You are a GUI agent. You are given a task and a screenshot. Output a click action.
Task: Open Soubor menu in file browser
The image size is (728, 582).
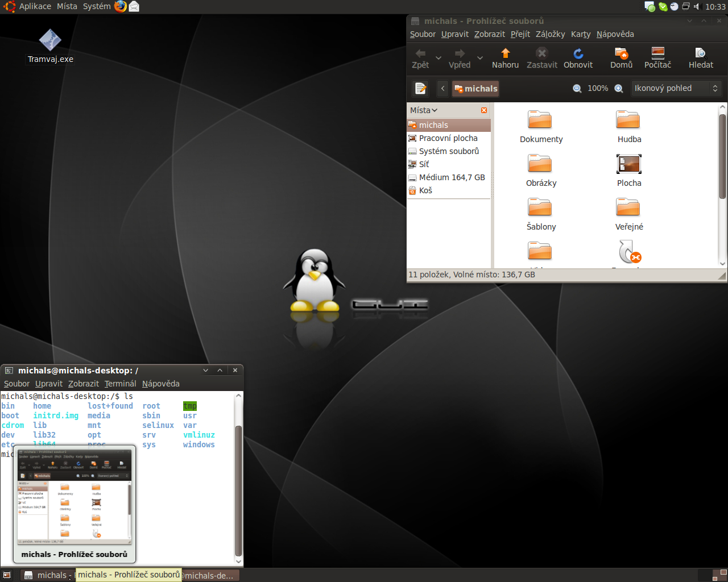coord(423,34)
